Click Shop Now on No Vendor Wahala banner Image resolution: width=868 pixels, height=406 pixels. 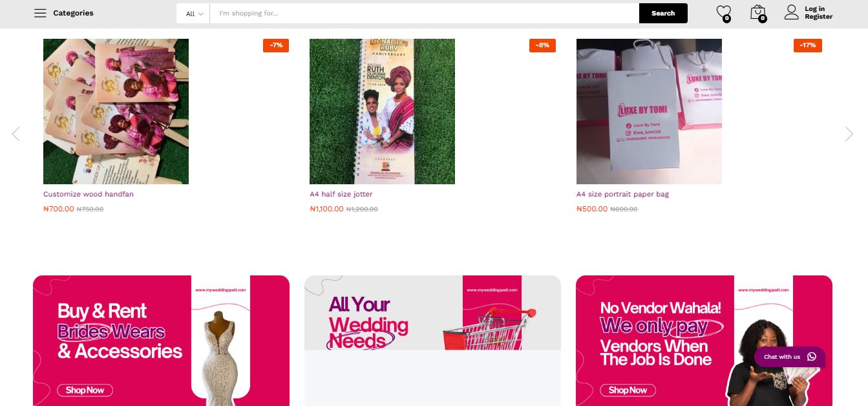click(628, 390)
